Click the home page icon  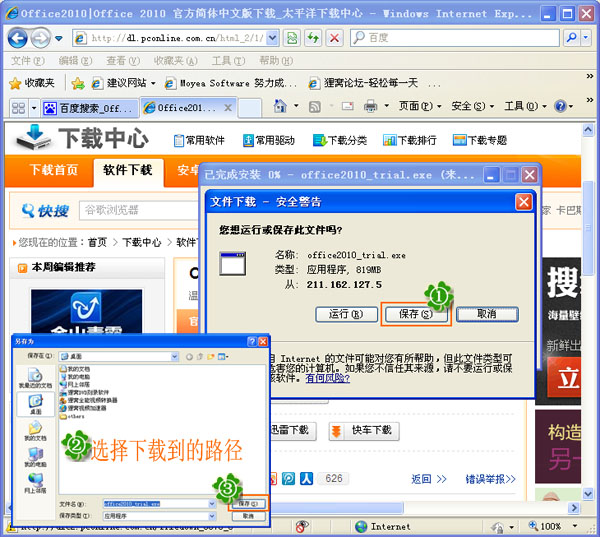pos(280,106)
